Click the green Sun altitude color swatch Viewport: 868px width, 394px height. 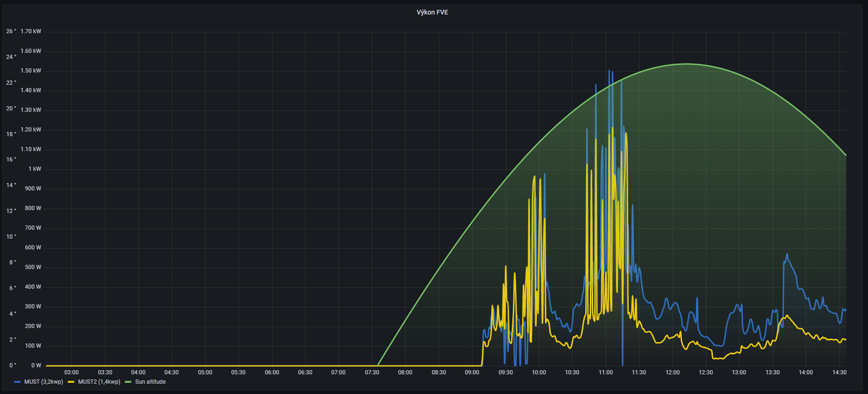pyautogui.click(x=129, y=382)
